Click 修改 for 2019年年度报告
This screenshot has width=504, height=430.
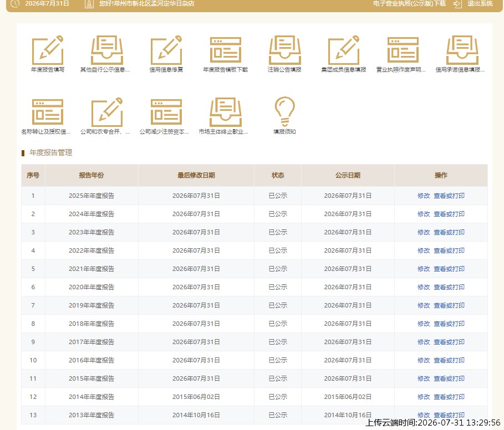[x=423, y=305]
